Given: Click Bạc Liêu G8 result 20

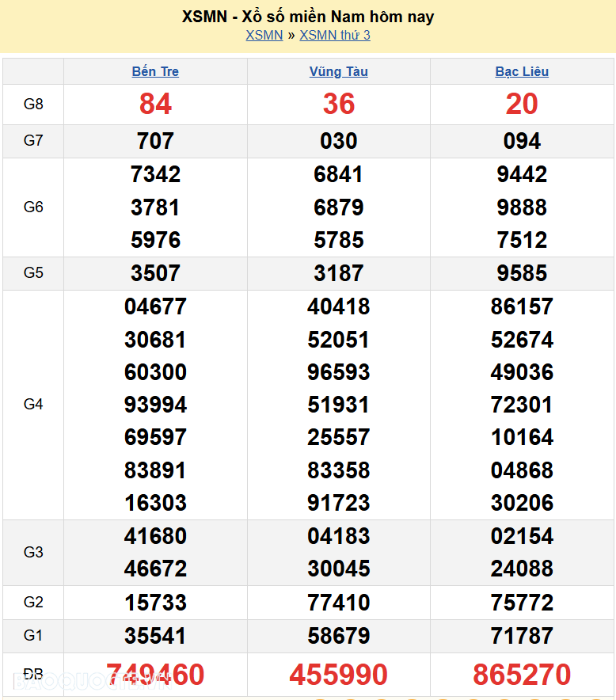Looking at the screenshot, I should coord(522,104).
